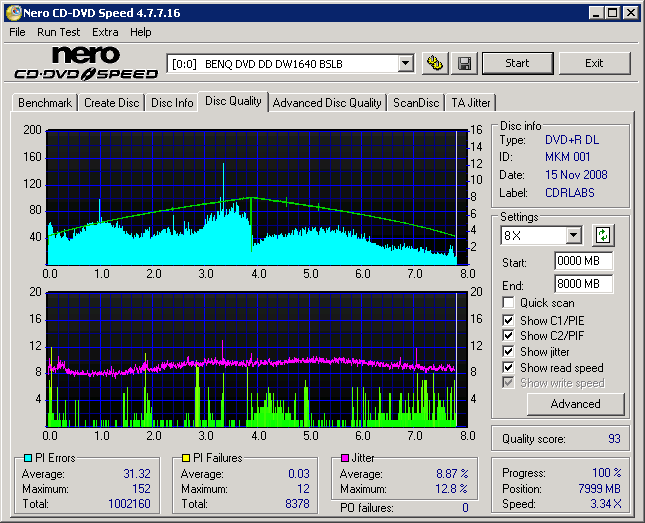
Task: Click the magenta Jitter legend square
Action: (x=344, y=458)
